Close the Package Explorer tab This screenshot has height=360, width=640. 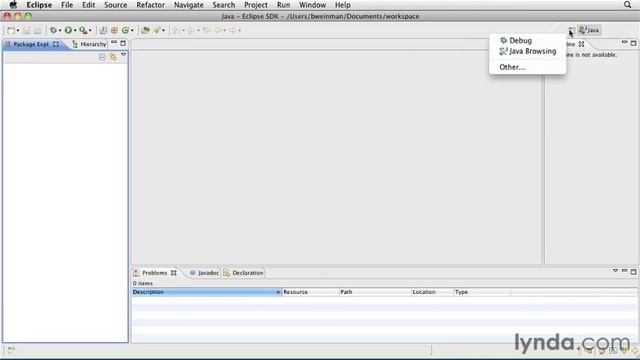tap(56, 44)
